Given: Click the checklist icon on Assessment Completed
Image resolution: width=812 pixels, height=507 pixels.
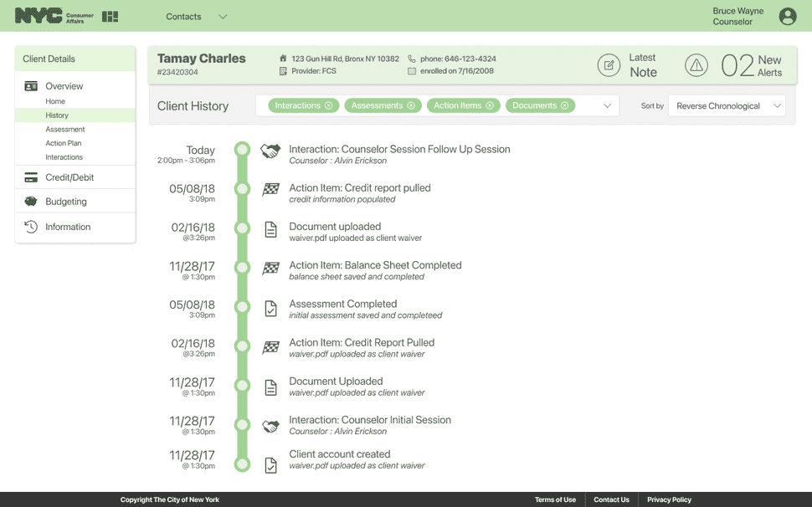Looking at the screenshot, I should [270, 308].
